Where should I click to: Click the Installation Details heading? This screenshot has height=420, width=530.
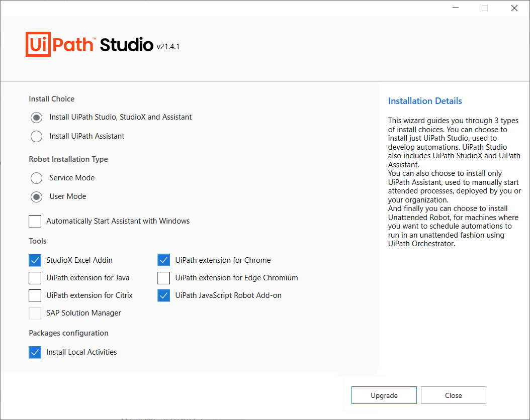(x=425, y=101)
